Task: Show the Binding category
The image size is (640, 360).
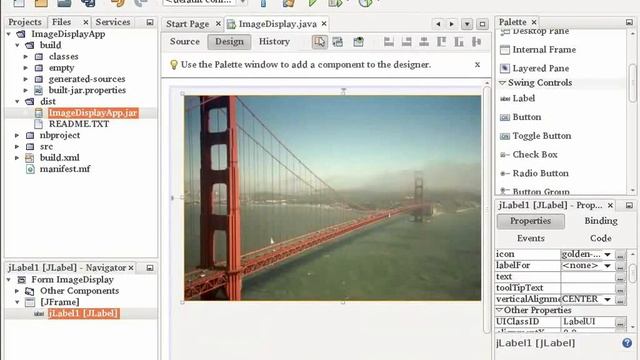Action: [601, 221]
